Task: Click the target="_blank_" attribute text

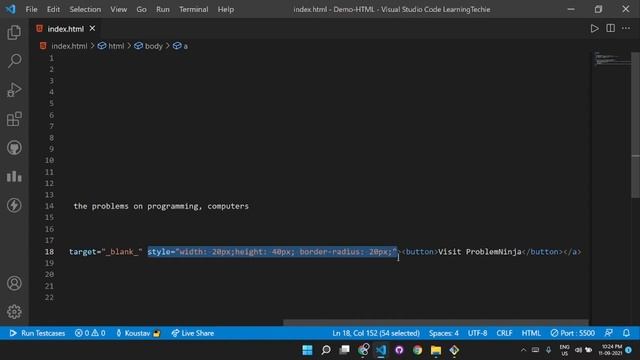Action: pyautogui.click(x=106, y=251)
